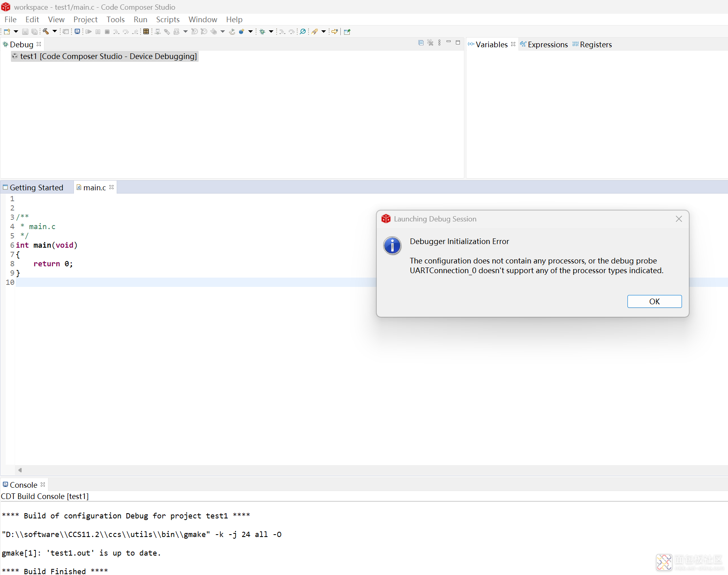Click the blue ball new-target icon

point(241,32)
